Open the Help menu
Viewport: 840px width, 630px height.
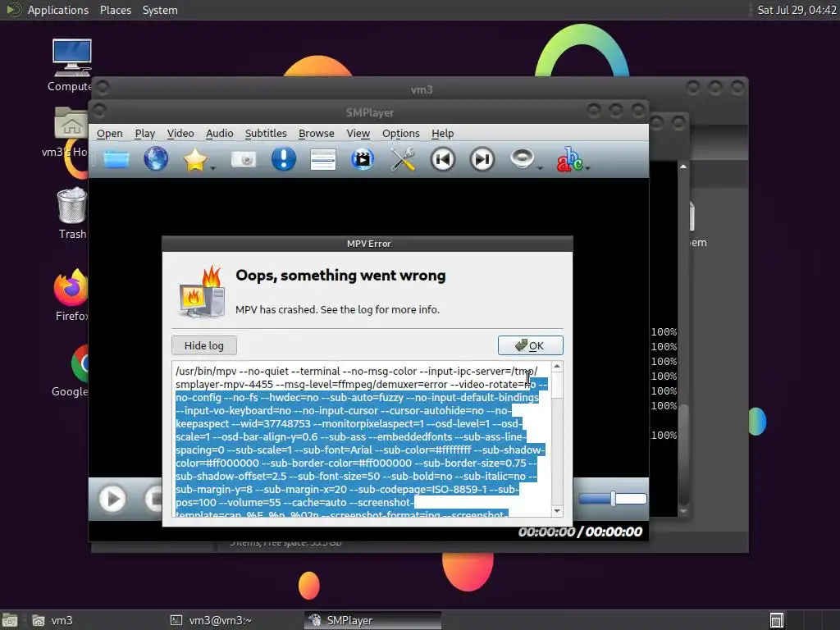pyautogui.click(x=442, y=134)
